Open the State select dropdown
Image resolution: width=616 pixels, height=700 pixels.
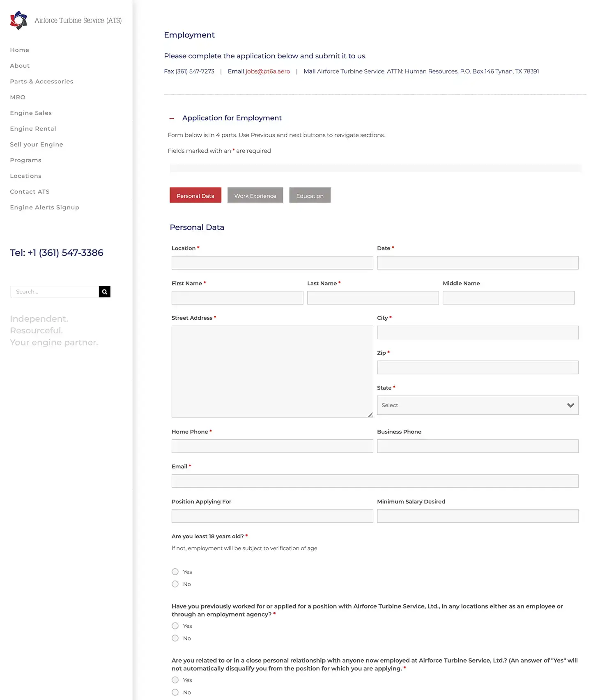pyautogui.click(x=477, y=405)
